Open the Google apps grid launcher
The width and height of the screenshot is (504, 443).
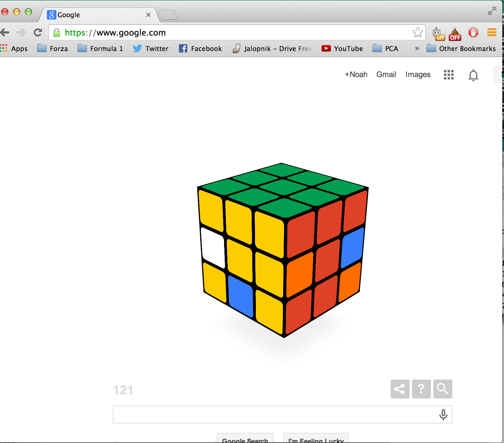click(449, 75)
